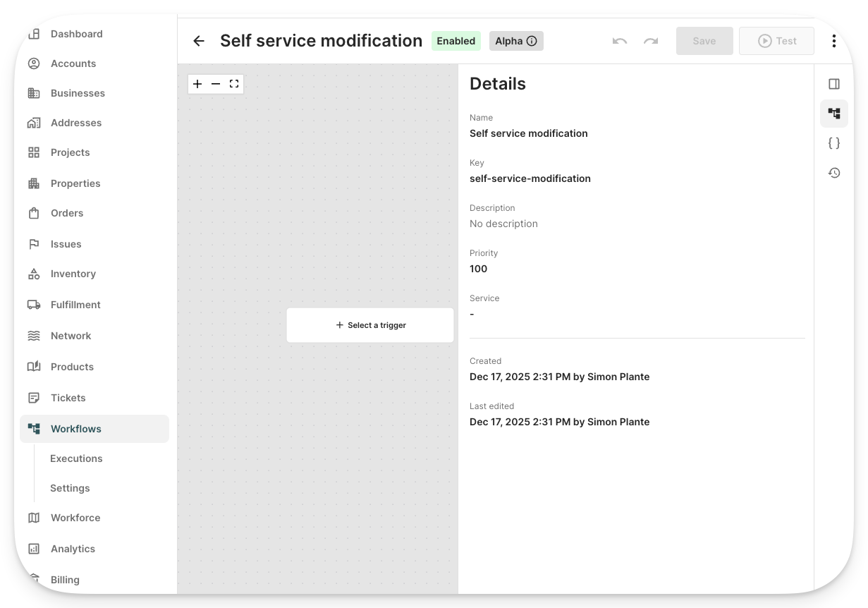Click the Analytics chart icon
Image resolution: width=868 pixels, height=608 pixels.
(34, 549)
